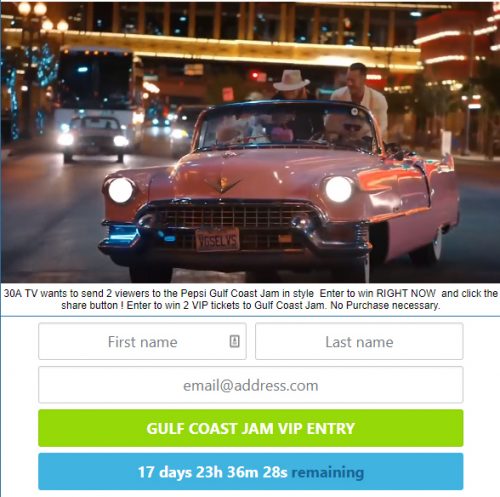Click the man in the white jacket
500x497 pixels.
[x=360, y=97]
